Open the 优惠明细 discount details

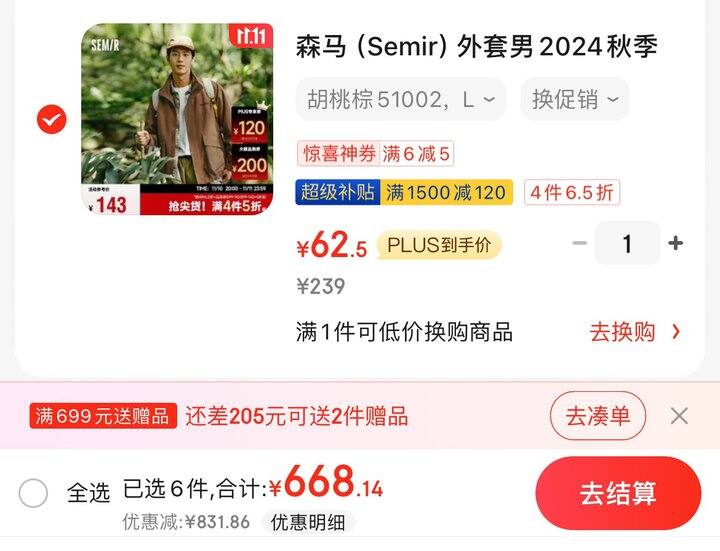(308, 522)
